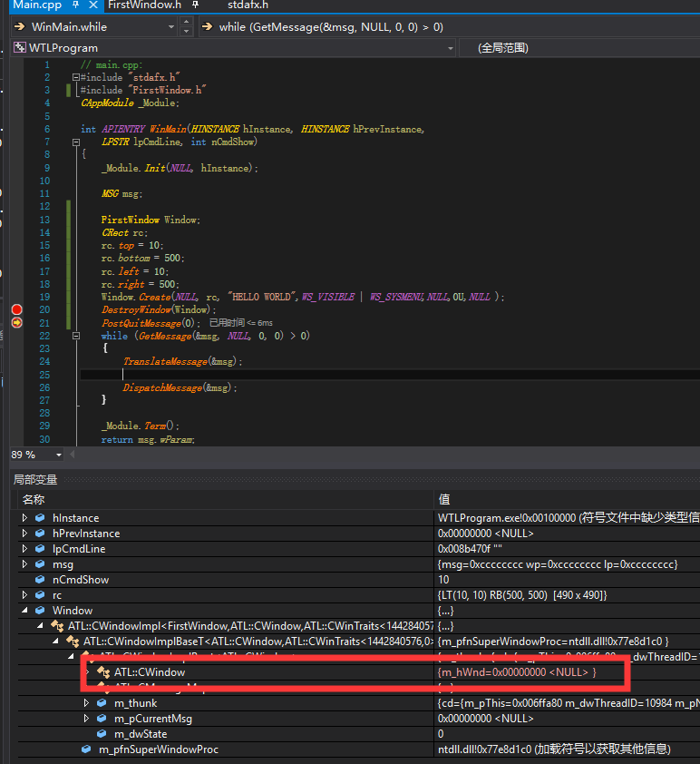Pin the Main.cpp tab
Viewport: 700px width, 764px height.
point(75,5)
